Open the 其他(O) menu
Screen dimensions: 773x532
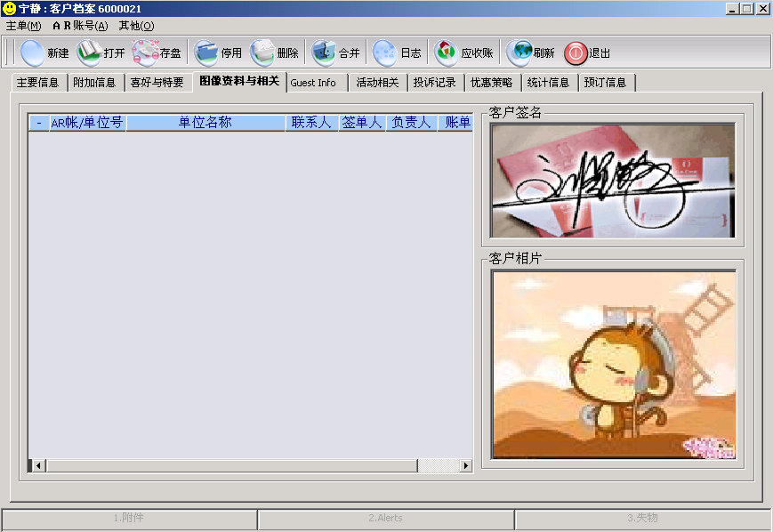point(137,26)
